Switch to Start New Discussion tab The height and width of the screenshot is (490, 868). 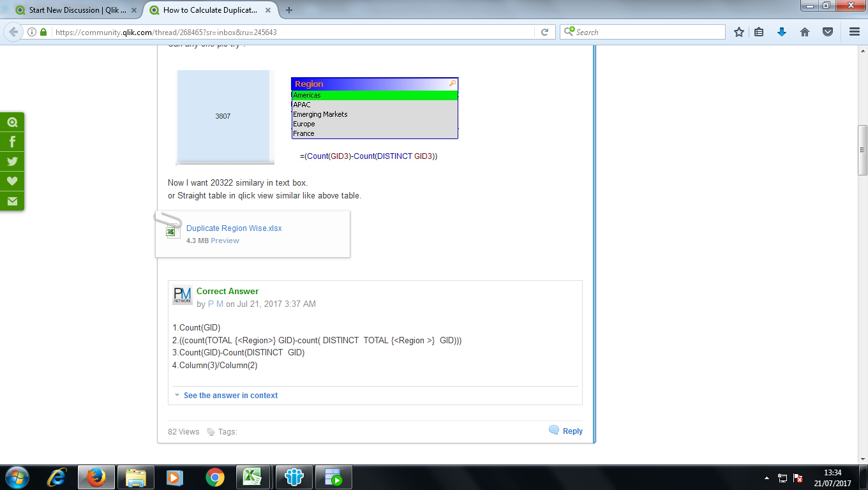coord(75,10)
